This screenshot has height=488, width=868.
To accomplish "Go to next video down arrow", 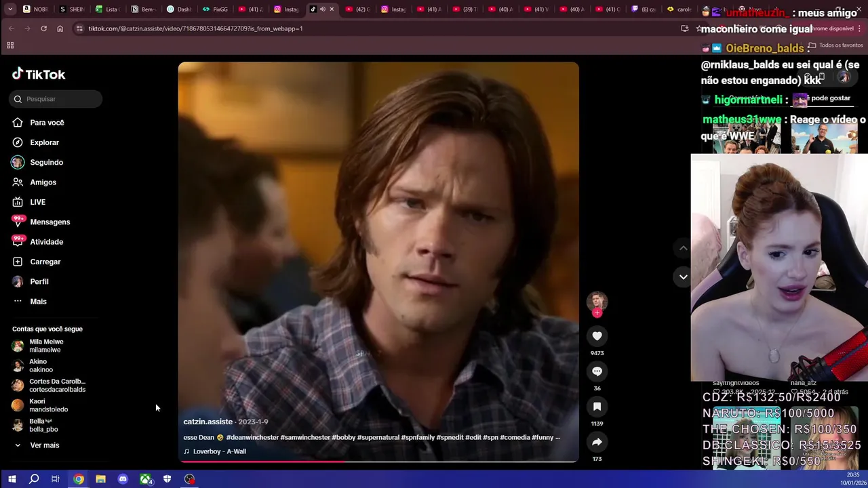I will click(x=683, y=277).
